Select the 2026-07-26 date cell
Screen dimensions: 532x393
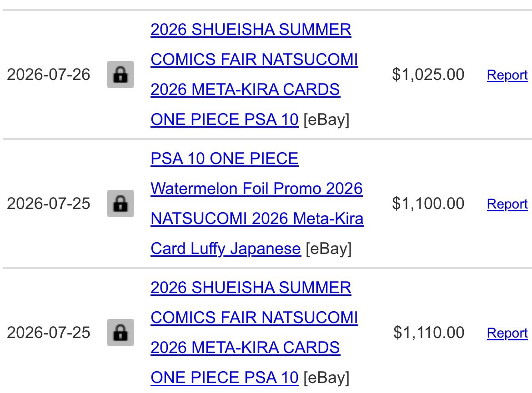coord(49,75)
